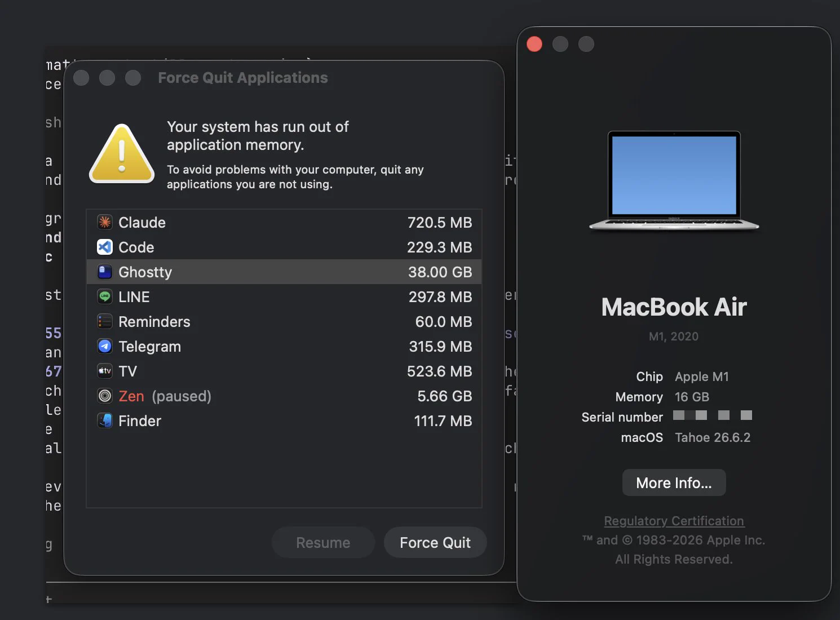Click the MacBook Air title text
Image resolution: width=840 pixels, height=620 pixels.
coord(674,307)
